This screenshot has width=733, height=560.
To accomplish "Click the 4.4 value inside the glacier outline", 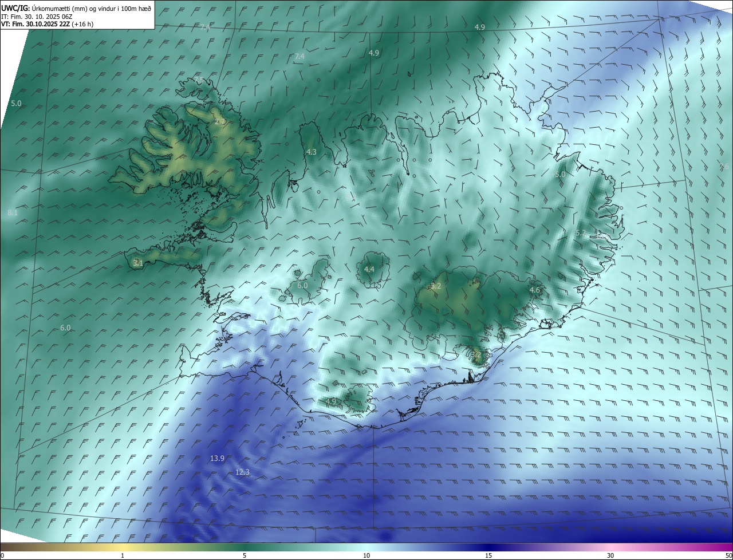I will [369, 269].
